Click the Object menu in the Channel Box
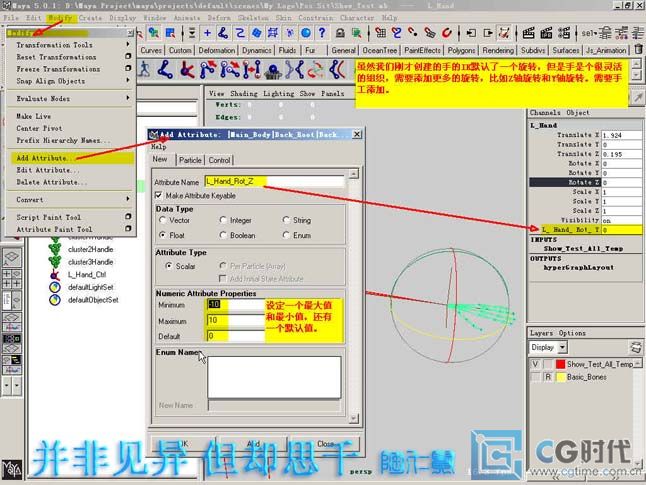646x485 pixels. [578, 112]
